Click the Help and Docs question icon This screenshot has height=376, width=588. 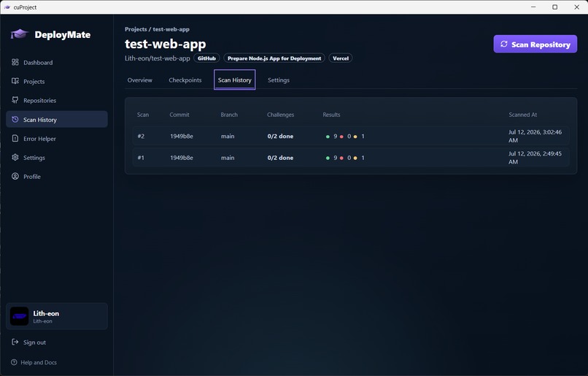(x=14, y=362)
